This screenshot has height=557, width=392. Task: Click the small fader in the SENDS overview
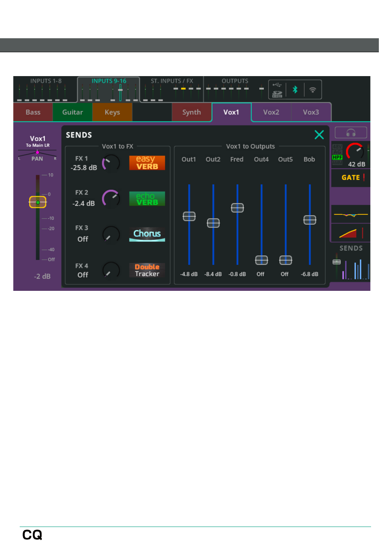tap(337, 262)
